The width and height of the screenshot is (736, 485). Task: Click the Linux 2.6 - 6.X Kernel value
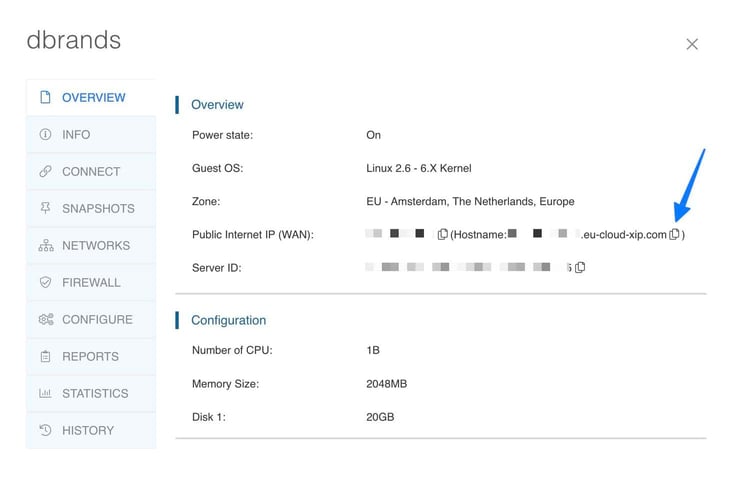coord(419,168)
